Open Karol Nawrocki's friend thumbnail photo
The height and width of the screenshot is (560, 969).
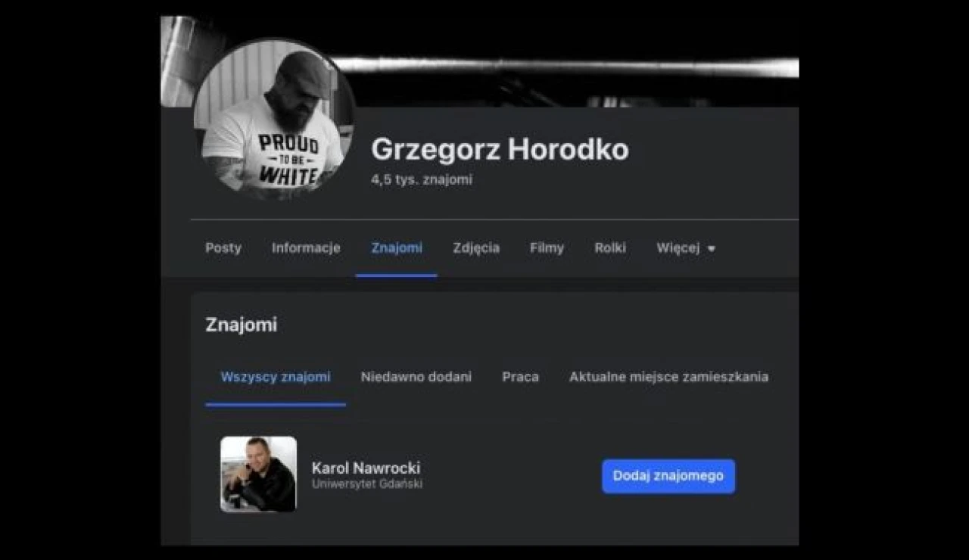(258, 474)
